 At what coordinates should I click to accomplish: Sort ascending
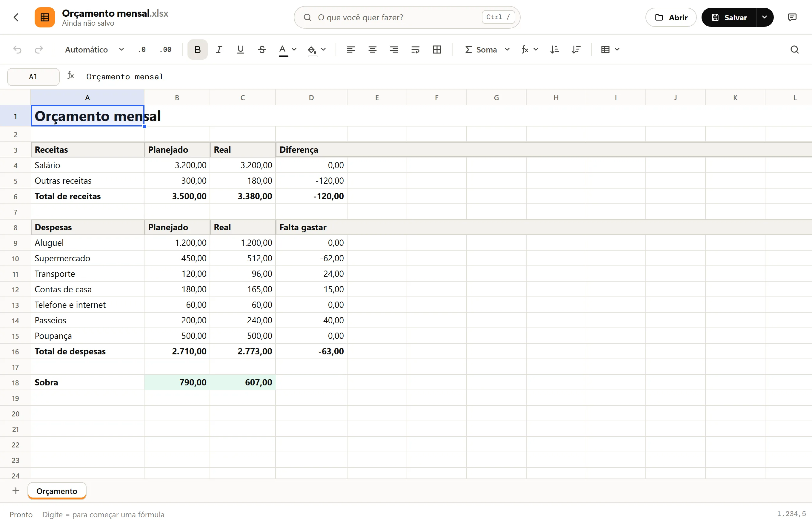[x=555, y=50]
